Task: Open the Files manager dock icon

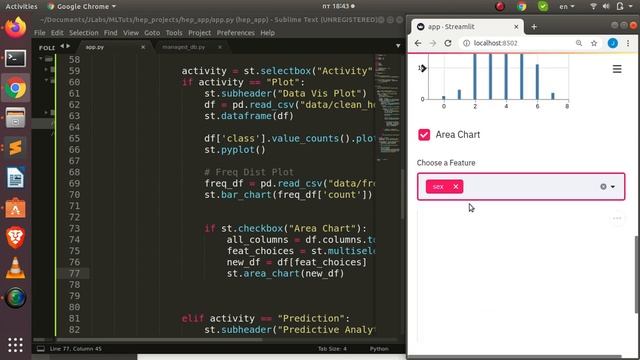Action: tap(16, 118)
